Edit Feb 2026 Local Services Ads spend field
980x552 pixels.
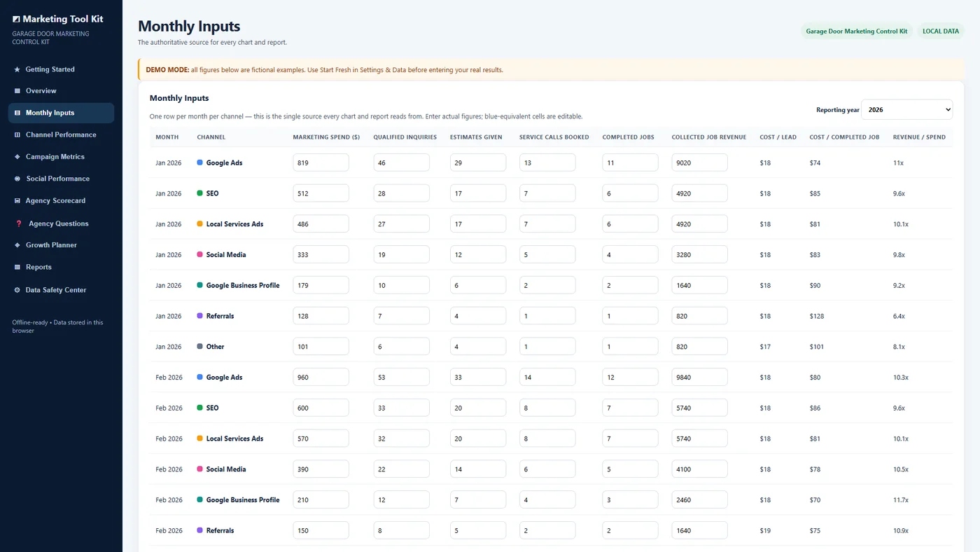pos(321,439)
